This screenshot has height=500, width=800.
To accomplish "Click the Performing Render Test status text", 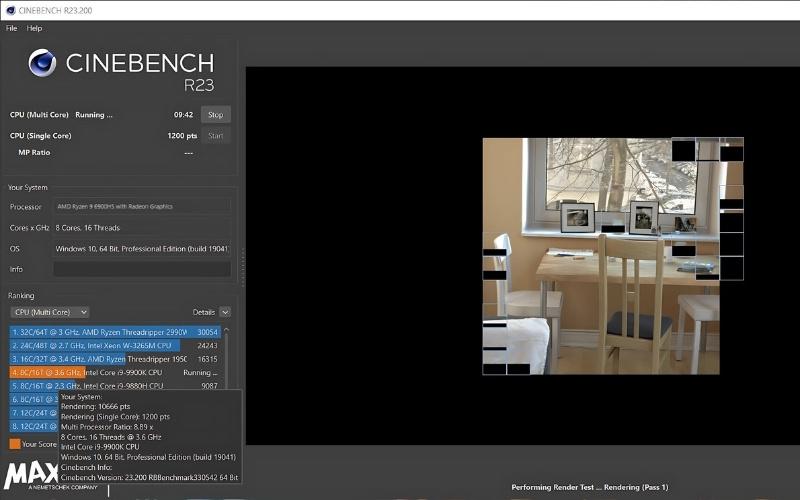I will (590, 487).
